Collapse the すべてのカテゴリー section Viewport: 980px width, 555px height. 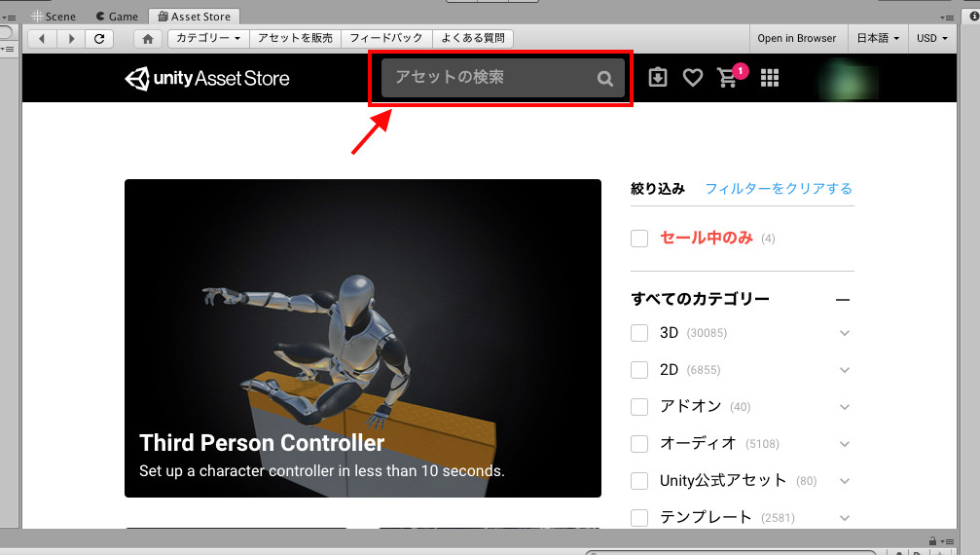tap(843, 300)
